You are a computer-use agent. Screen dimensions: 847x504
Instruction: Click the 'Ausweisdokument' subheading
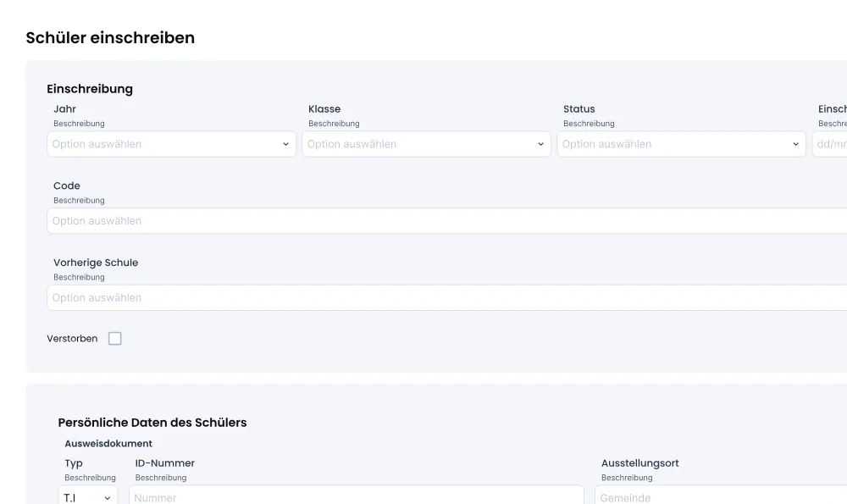point(108,444)
